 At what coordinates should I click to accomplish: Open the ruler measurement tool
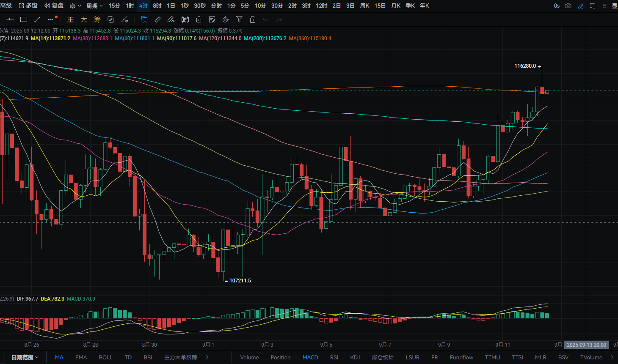157,19
